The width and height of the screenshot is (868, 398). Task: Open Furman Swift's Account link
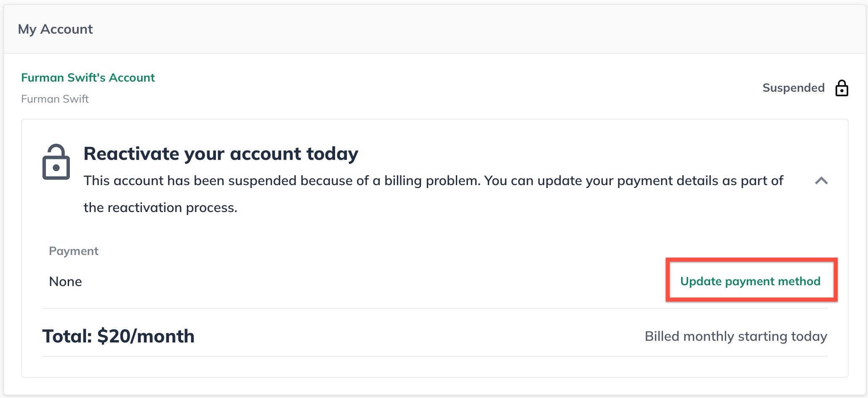tap(88, 77)
